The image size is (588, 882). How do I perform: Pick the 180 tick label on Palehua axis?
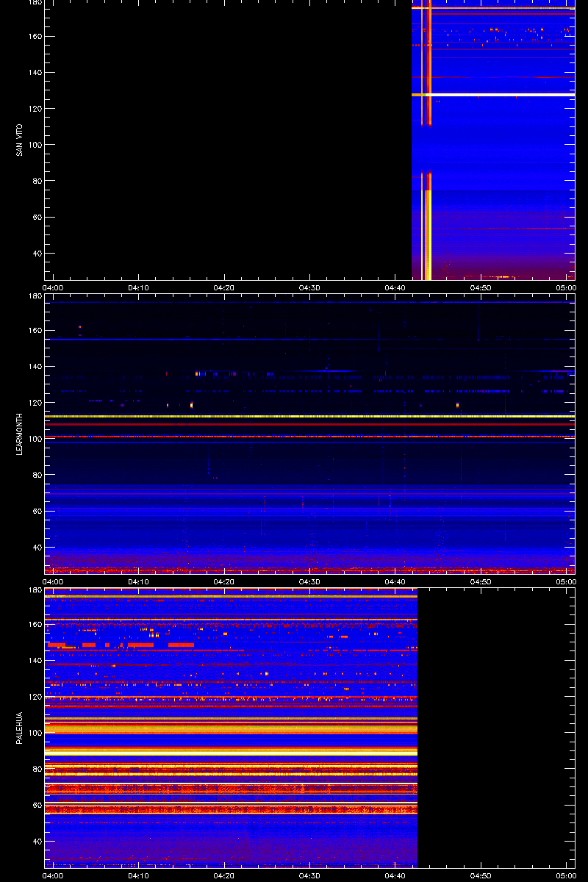[x=35, y=591]
